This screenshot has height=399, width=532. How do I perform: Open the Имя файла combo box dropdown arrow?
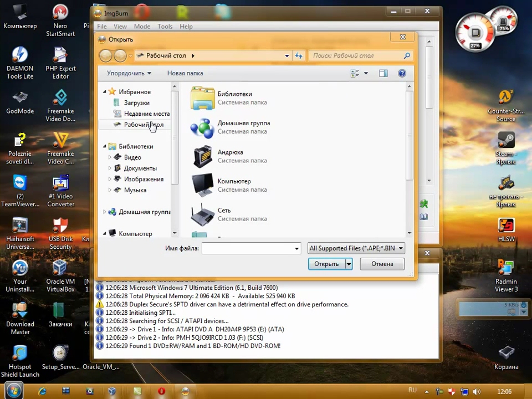tap(296, 248)
